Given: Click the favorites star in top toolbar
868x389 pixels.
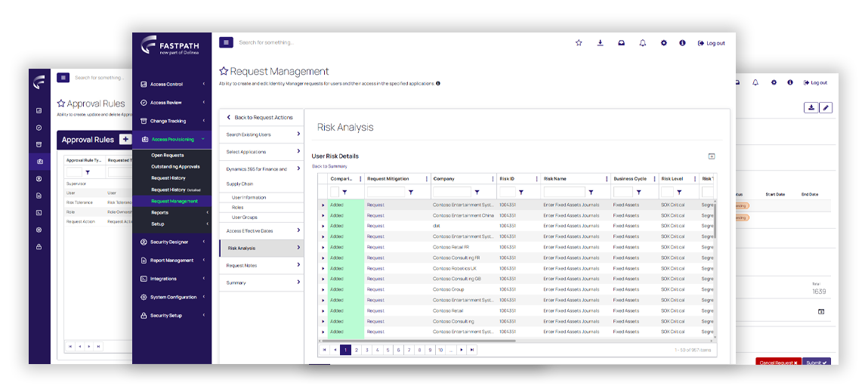Looking at the screenshot, I should tap(579, 43).
